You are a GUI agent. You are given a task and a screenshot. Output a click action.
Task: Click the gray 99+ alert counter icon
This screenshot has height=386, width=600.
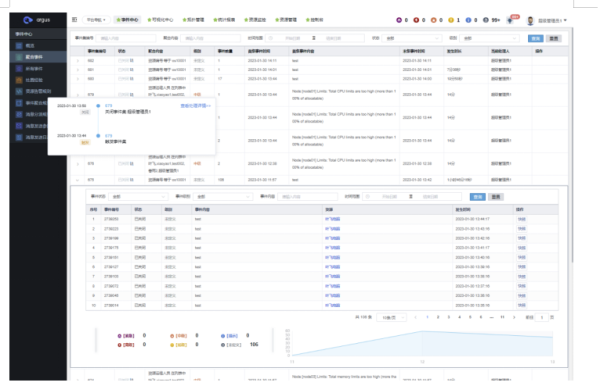click(x=486, y=20)
